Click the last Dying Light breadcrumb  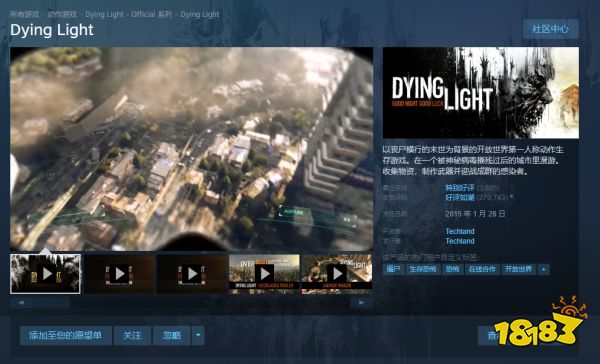pos(200,15)
